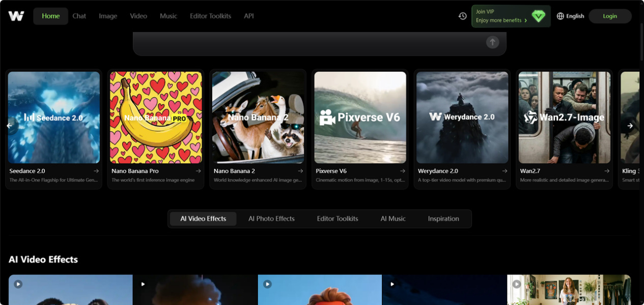Viewport: 644px width, 305px height.
Task: Click the arrow next to Werydance 2.0 title
Action: click(505, 171)
